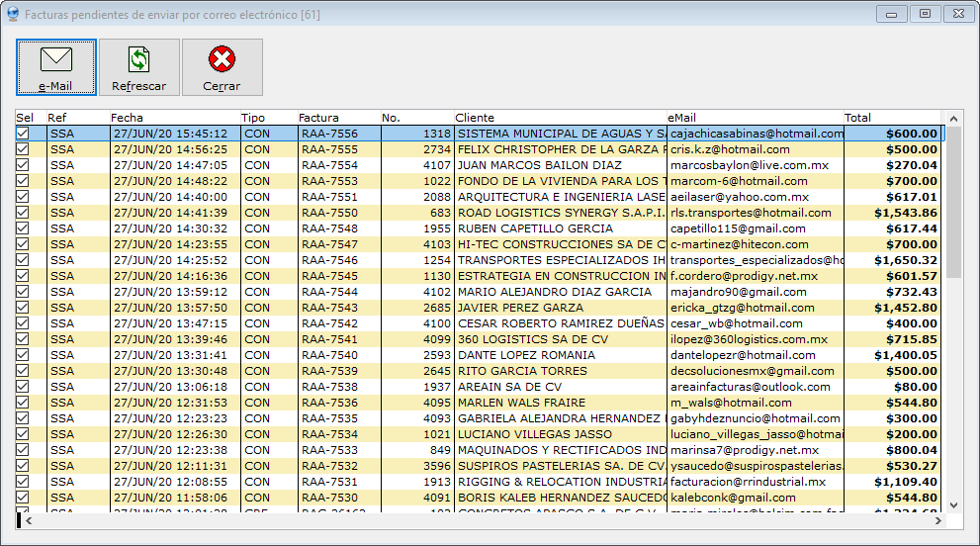980x546 pixels.
Task: Click the scroll up arrow of the list
Action: click(x=954, y=118)
